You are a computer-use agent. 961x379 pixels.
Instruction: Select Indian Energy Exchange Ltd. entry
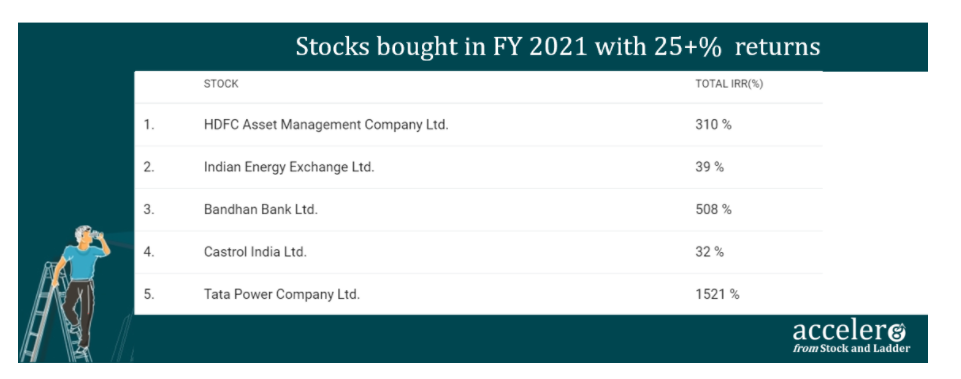coord(289,167)
